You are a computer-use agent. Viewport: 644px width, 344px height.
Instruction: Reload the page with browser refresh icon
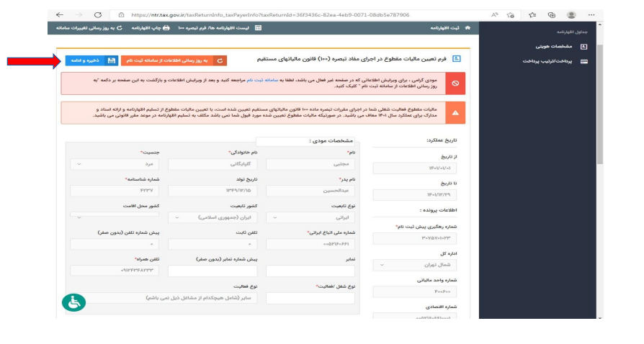pos(98,15)
